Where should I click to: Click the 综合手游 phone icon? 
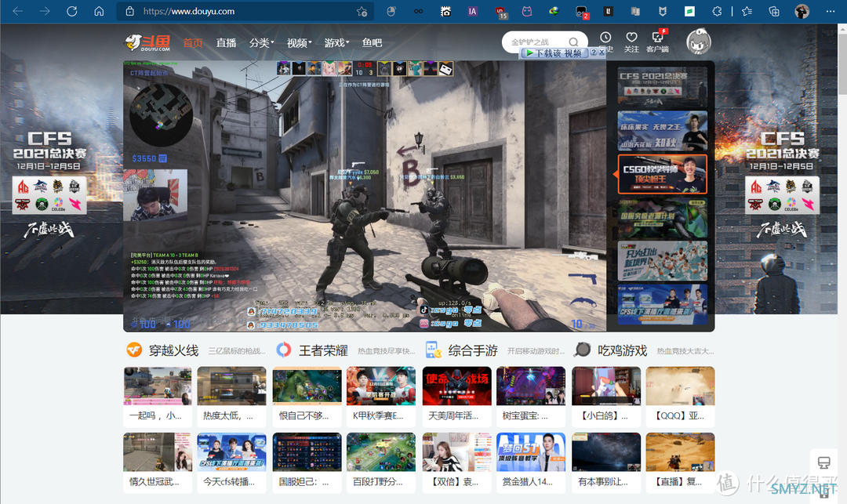(433, 350)
